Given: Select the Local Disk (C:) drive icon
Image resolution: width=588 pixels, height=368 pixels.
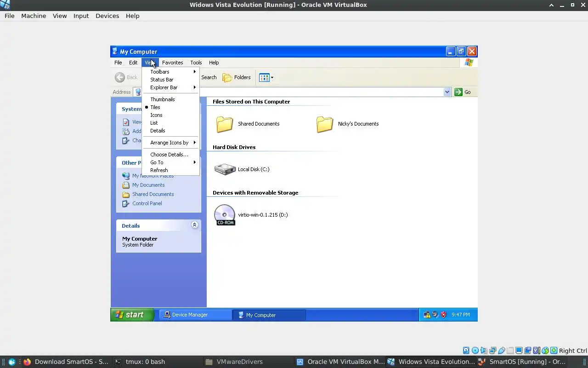Looking at the screenshot, I should [225, 169].
